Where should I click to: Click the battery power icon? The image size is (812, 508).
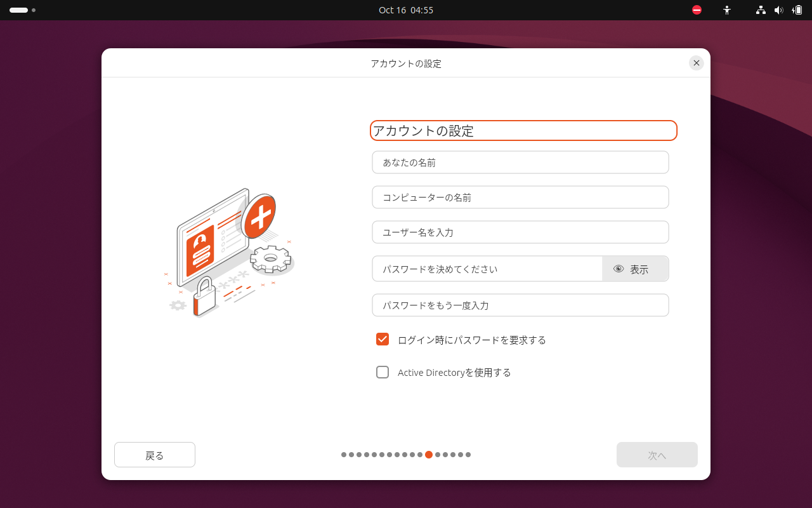tap(797, 10)
